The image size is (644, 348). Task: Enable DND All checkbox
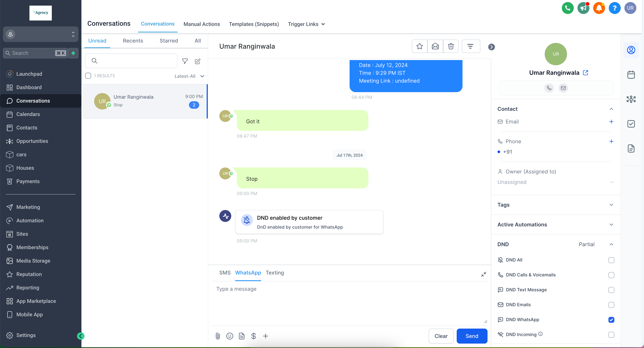[611, 260]
